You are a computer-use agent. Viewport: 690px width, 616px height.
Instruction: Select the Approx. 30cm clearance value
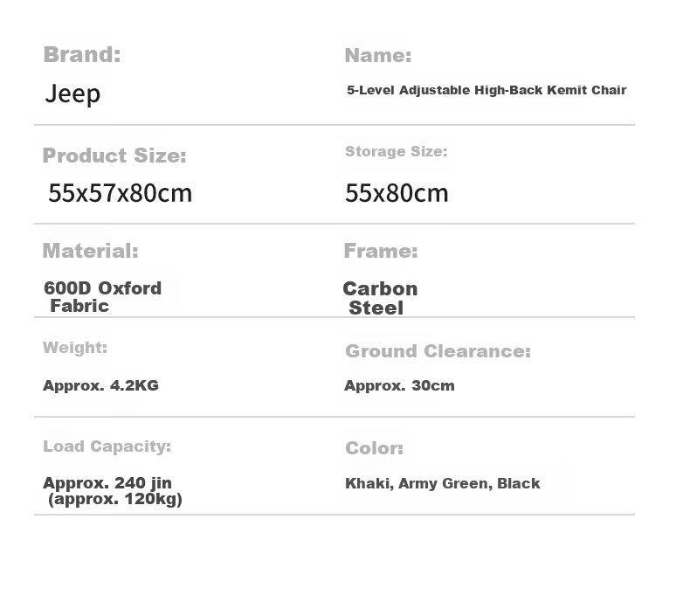(x=399, y=385)
